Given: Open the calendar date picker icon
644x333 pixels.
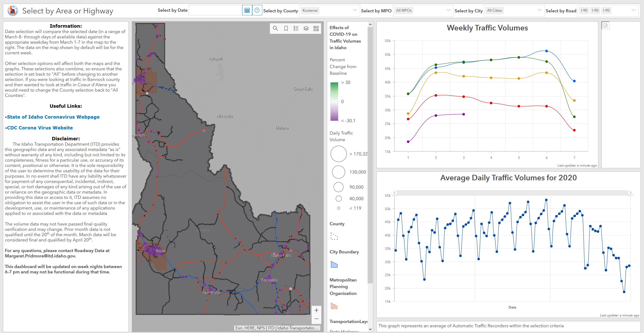Looking at the screenshot, I should [x=247, y=10].
